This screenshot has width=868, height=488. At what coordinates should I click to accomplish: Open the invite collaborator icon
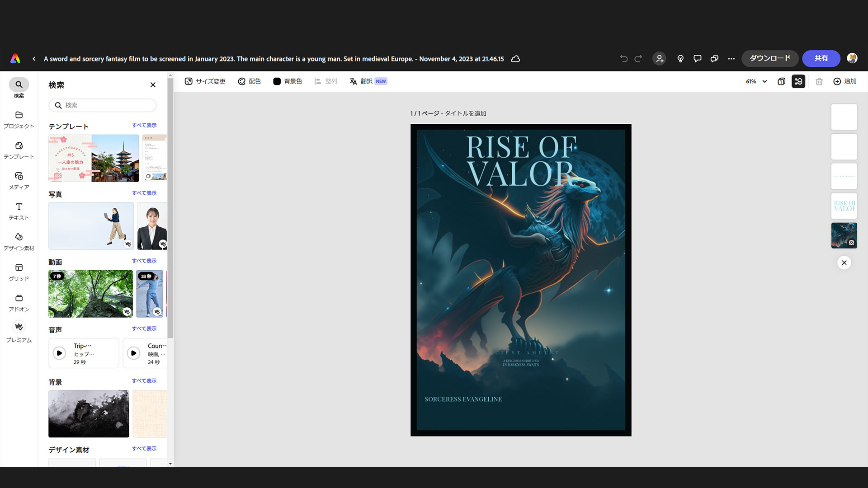pyautogui.click(x=660, y=59)
